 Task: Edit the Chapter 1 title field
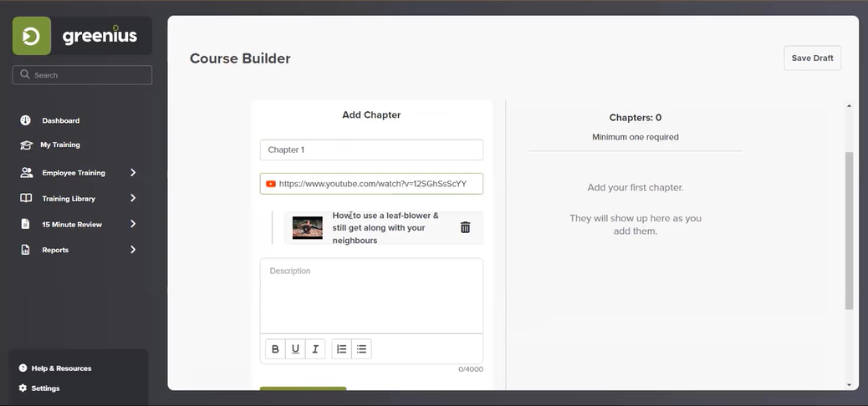click(x=371, y=150)
